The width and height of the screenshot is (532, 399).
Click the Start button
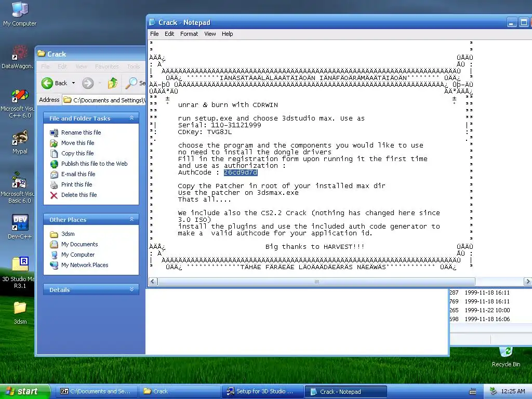24,391
